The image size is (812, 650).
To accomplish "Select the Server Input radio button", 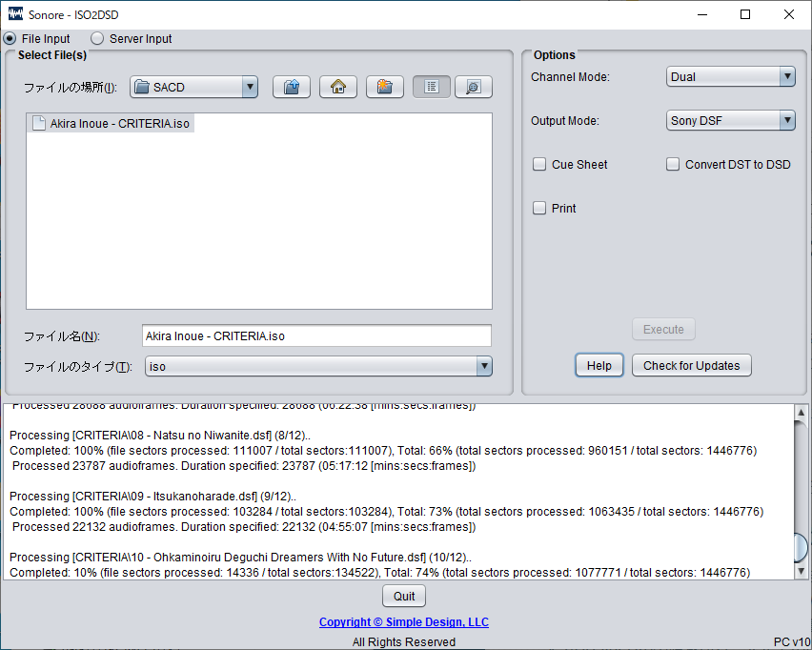I will (x=97, y=39).
